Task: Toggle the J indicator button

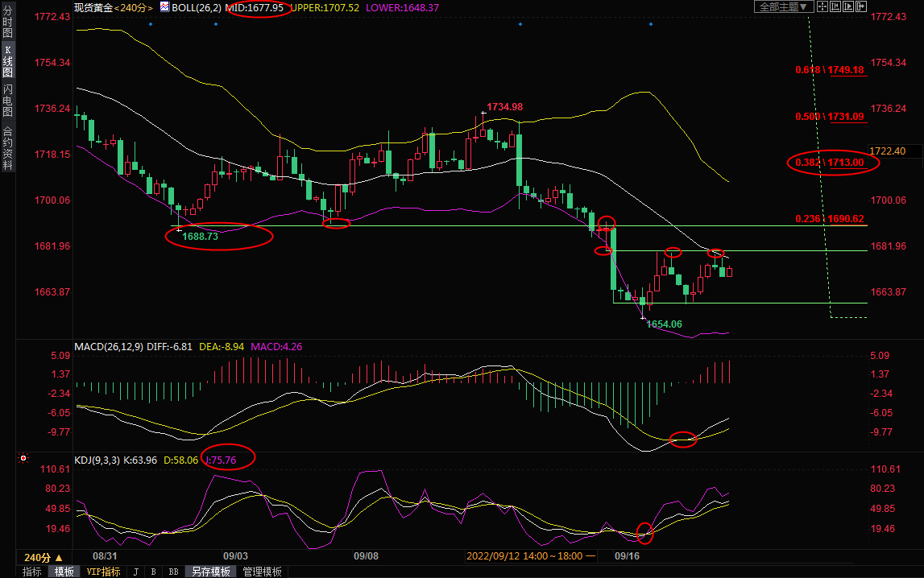Action: pos(135,572)
